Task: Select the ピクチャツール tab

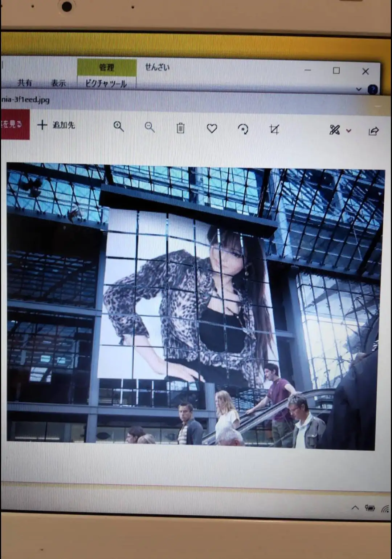Action: (x=106, y=84)
